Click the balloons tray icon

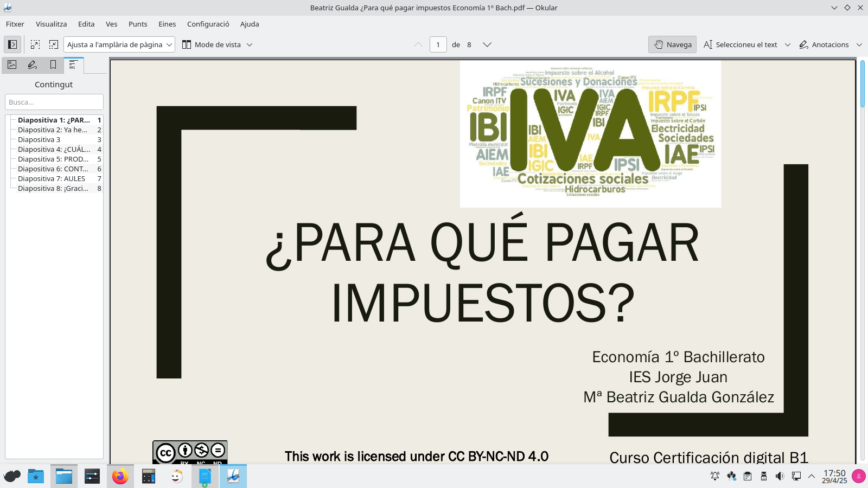[x=731, y=476]
